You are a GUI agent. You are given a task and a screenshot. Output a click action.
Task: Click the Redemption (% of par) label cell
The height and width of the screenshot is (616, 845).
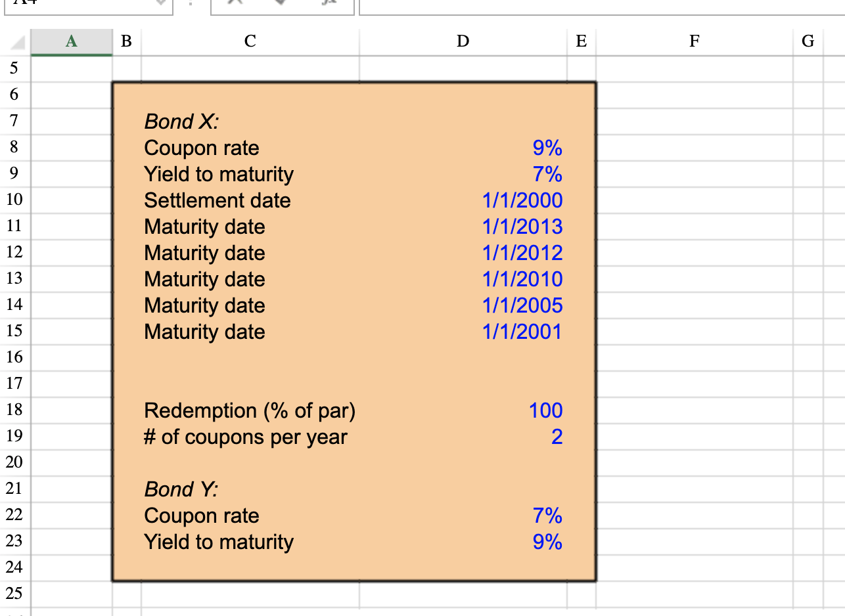pyautogui.click(x=248, y=410)
